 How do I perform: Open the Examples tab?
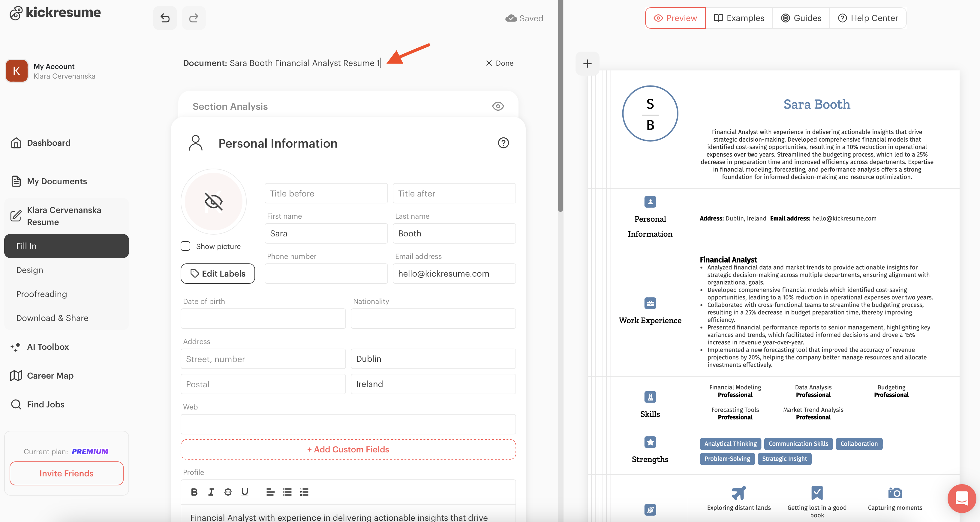[x=739, y=18]
